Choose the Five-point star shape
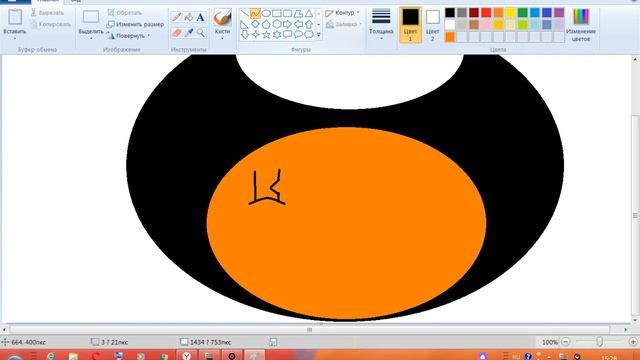Viewport: 640px width, 360px height. click(x=266, y=35)
